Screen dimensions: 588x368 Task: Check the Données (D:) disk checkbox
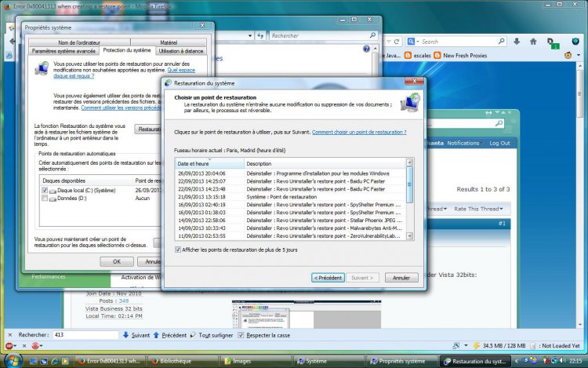coord(45,198)
